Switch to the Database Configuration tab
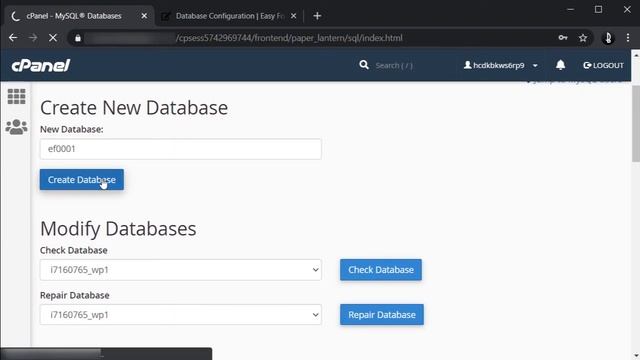The image size is (640, 360). tap(229, 16)
